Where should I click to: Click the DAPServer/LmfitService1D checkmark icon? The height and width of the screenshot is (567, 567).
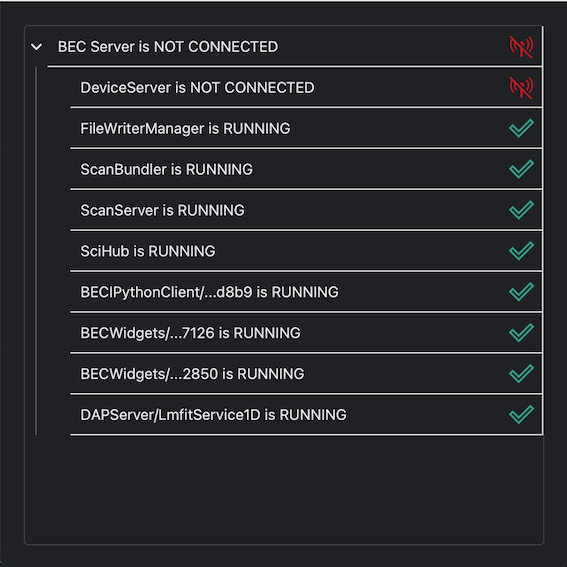click(521, 414)
